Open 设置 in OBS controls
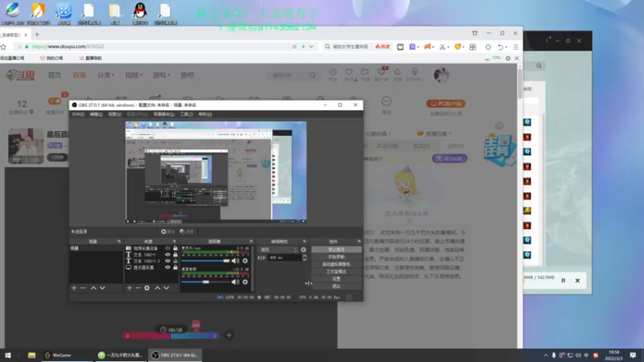This screenshot has height=362, width=644. 336,278
